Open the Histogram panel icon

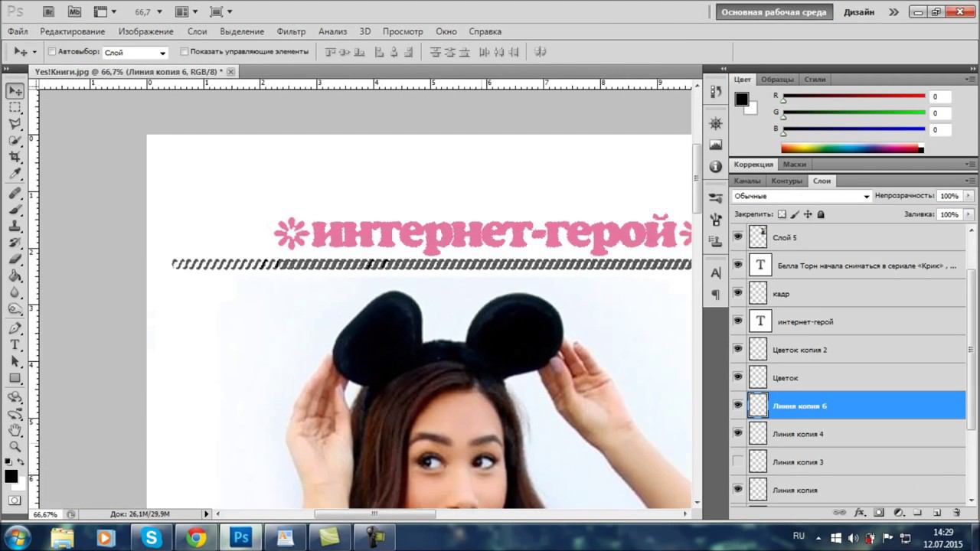(x=716, y=145)
